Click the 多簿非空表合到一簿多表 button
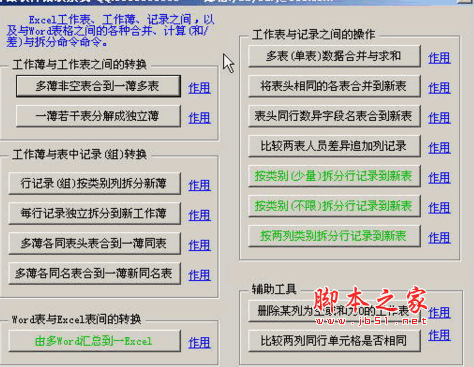This screenshot has width=474, height=367. [x=98, y=86]
